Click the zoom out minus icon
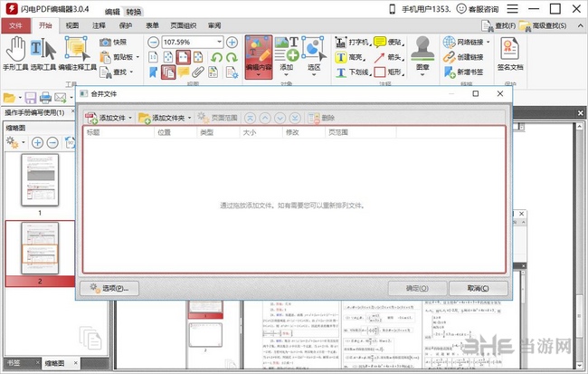The image size is (588, 374). [x=153, y=42]
